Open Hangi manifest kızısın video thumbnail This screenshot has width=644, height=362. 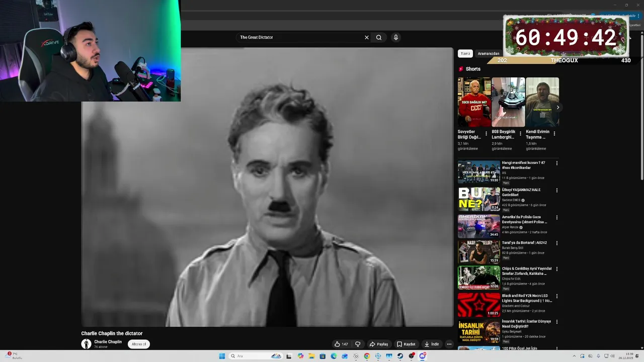tap(478, 172)
